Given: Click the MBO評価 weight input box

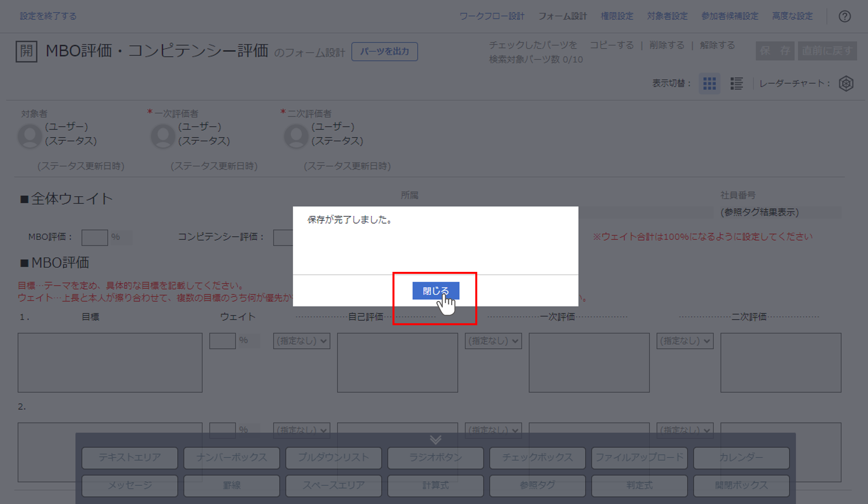Looking at the screenshot, I should [x=95, y=238].
